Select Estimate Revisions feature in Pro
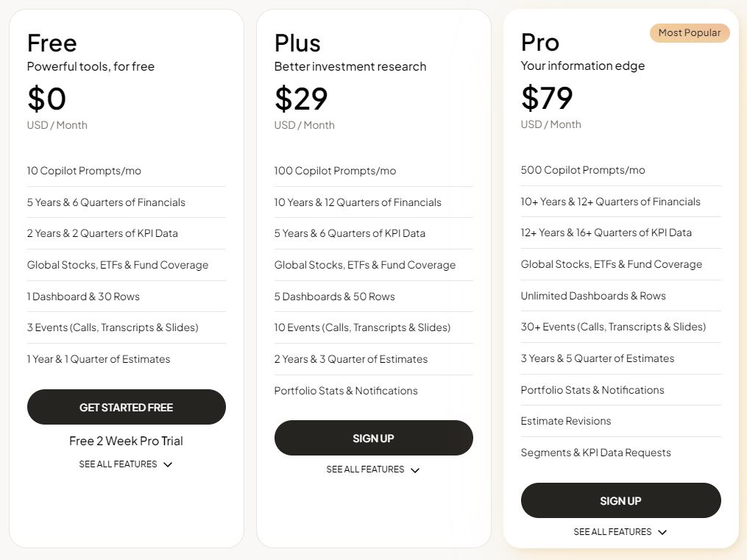The image size is (747, 560). (x=566, y=421)
